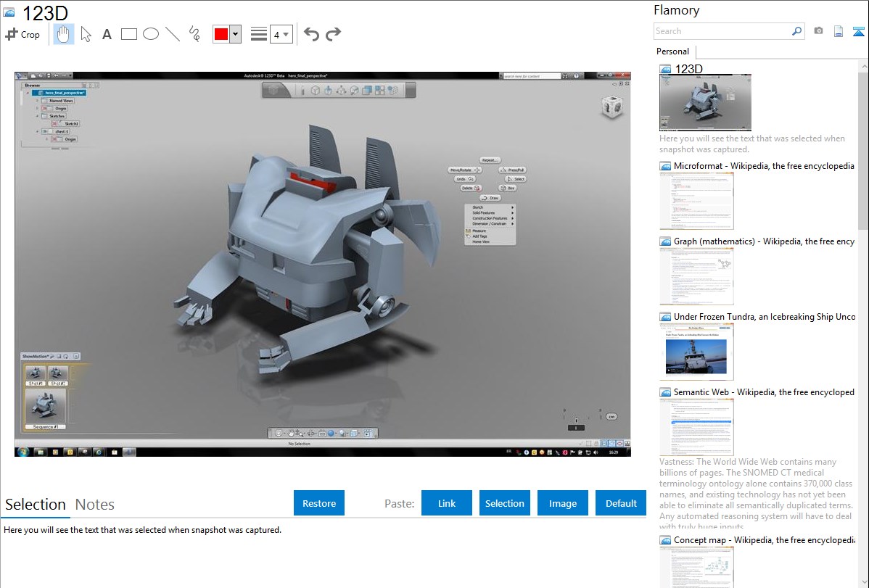The height and width of the screenshot is (588, 869).
Task: Click the snapshot list scrollbar down arrow
Action: tap(864, 582)
